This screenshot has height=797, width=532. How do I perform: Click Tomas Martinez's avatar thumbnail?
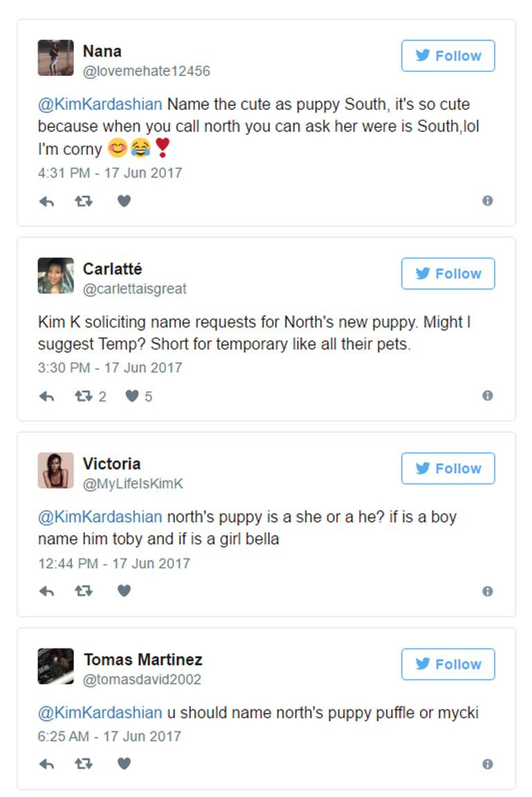[x=56, y=666]
